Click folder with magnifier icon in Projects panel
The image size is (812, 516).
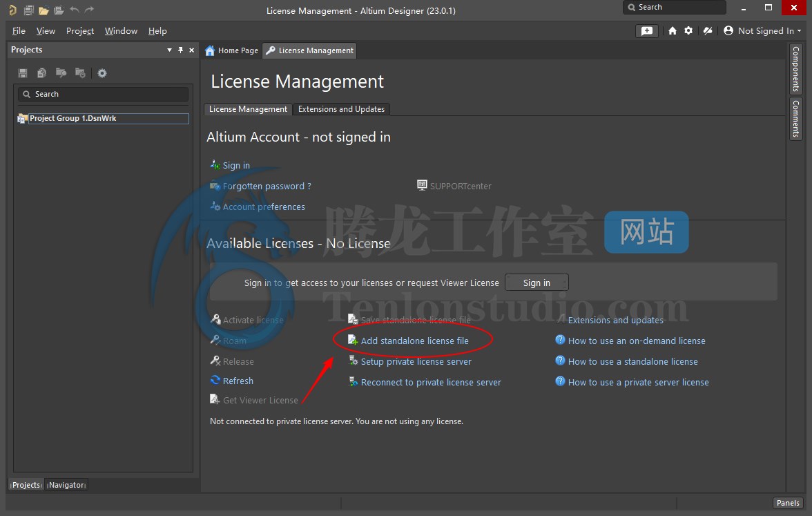click(x=61, y=73)
